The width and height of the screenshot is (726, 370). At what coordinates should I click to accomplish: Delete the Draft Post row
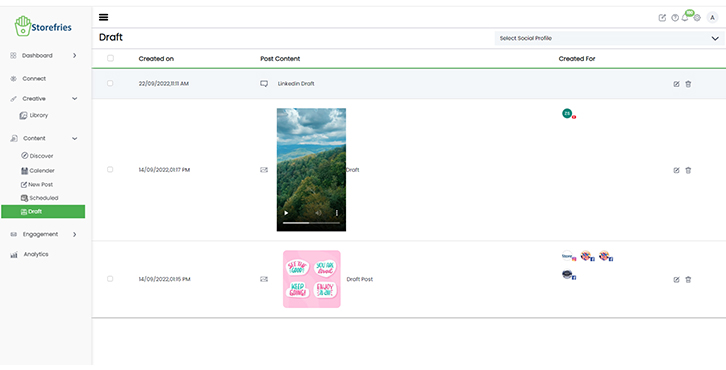click(x=688, y=279)
